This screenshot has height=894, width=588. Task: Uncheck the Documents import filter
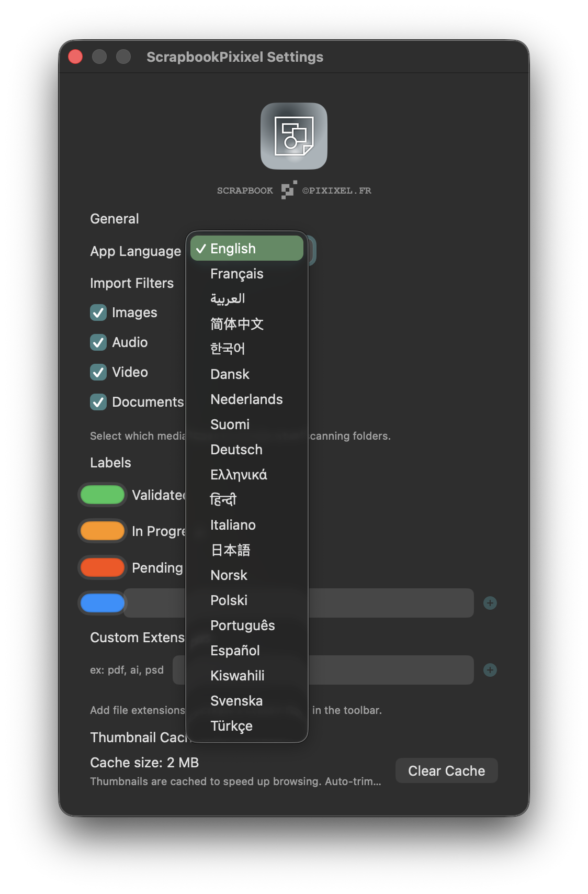pos(98,402)
